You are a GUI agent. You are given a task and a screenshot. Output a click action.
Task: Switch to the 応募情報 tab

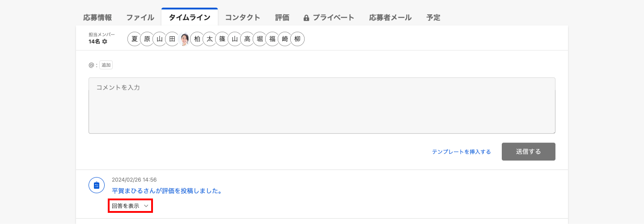[x=97, y=17]
